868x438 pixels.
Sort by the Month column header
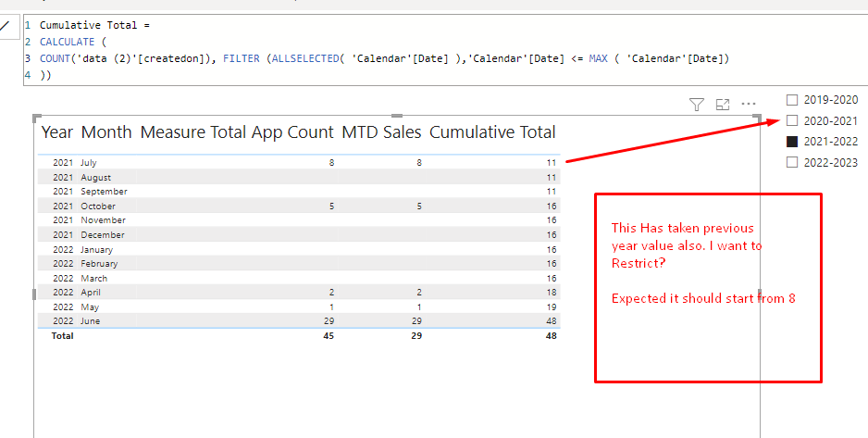coord(106,132)
